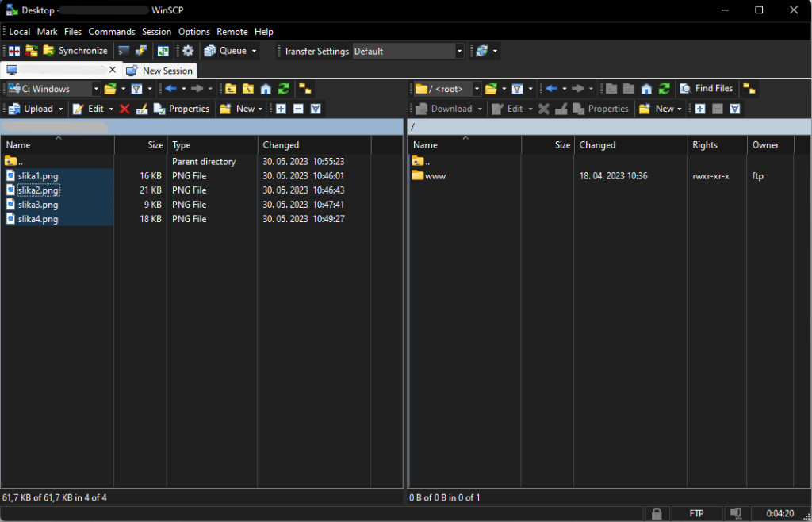The height and width of the screenshot is (522, 812).
Task: Select the slika4.png file
Action: coord(38,220)
